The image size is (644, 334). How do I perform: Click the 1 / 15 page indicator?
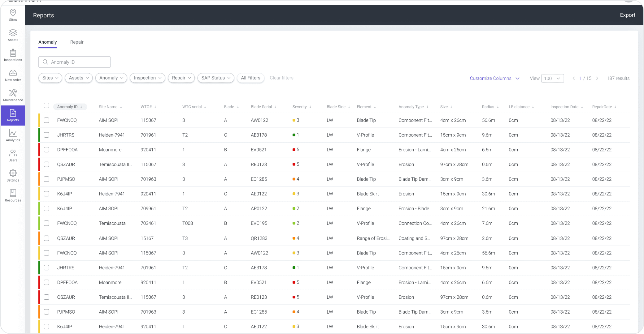point(585,79)
